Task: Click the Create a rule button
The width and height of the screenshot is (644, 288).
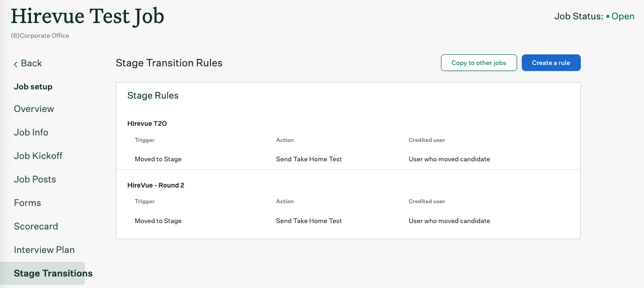Action: [551, 63]
